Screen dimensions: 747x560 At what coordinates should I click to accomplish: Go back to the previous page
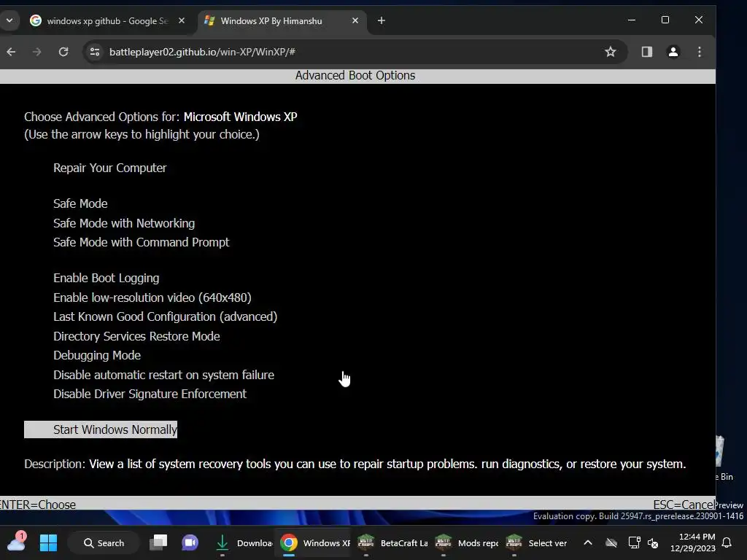click(11, 52)
